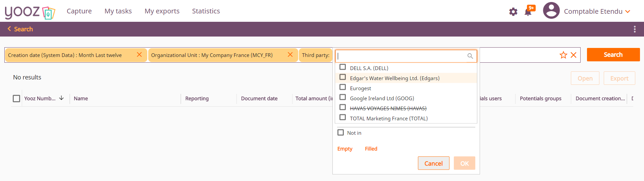Check the DELL S.A. (DELL) option
The width and height of the screenshot is (644, 181).
click(342, 67)
